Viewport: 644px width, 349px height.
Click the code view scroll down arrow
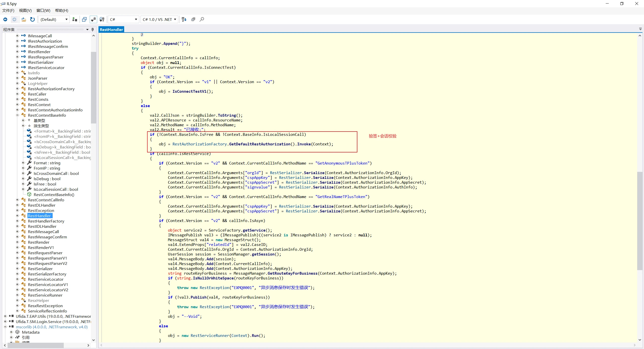640,340
